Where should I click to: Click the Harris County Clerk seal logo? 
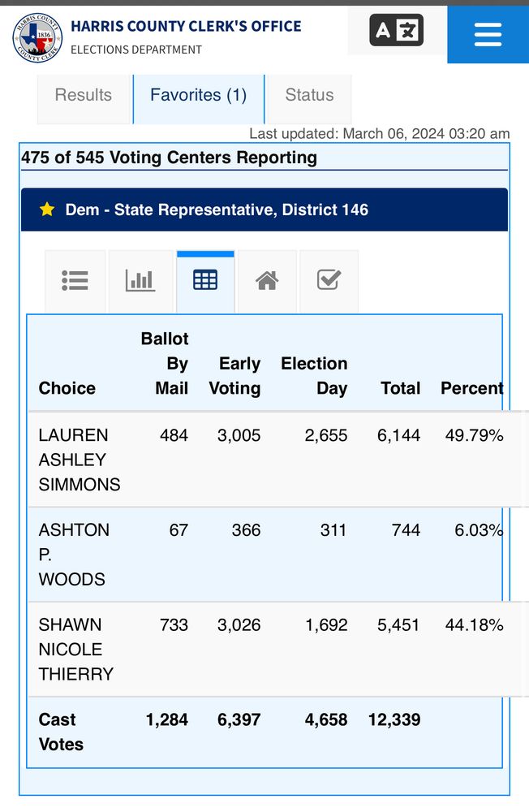click(x=37, y=37)
